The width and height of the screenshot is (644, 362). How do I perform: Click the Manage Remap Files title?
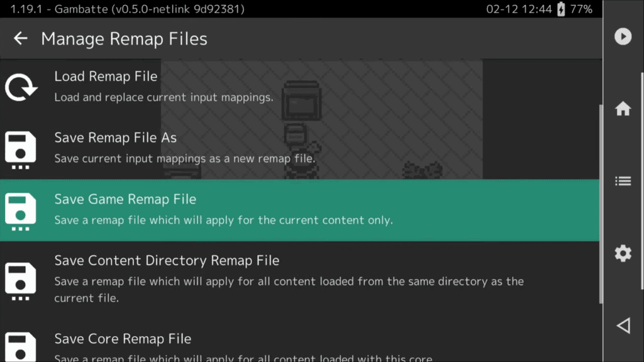coord(124,39)
